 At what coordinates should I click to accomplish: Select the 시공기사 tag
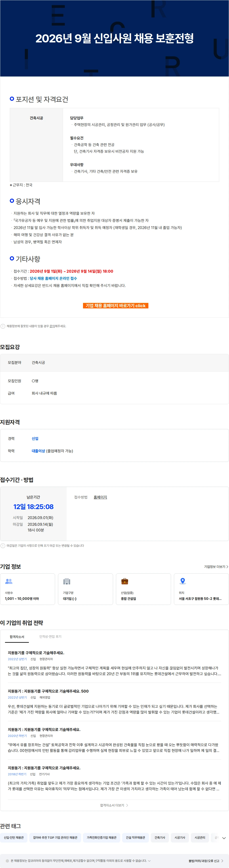point(180,837)
